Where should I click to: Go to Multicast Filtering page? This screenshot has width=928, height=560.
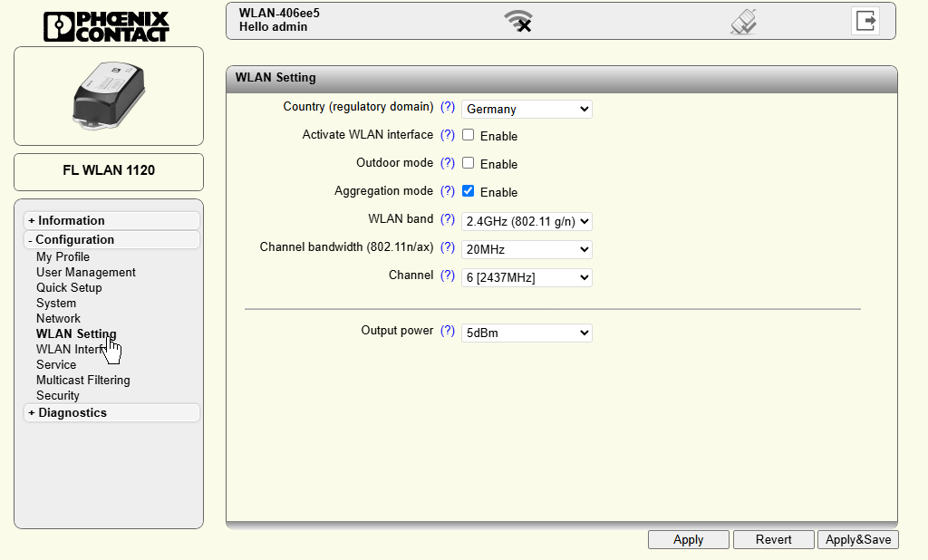82,380
